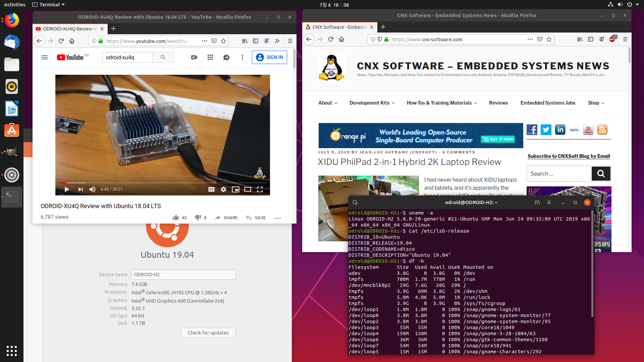Open Terminal app menu in top bar

coord(48,5)
